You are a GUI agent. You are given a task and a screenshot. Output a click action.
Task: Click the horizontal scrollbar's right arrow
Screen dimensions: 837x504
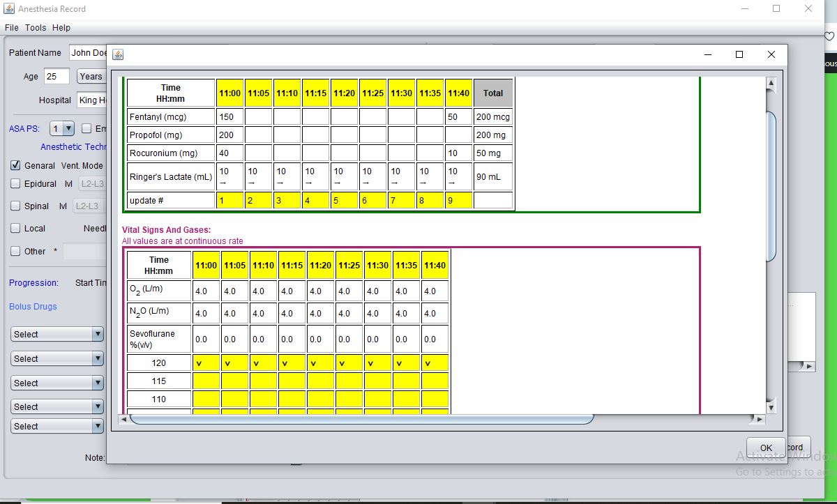pos(760,419)
